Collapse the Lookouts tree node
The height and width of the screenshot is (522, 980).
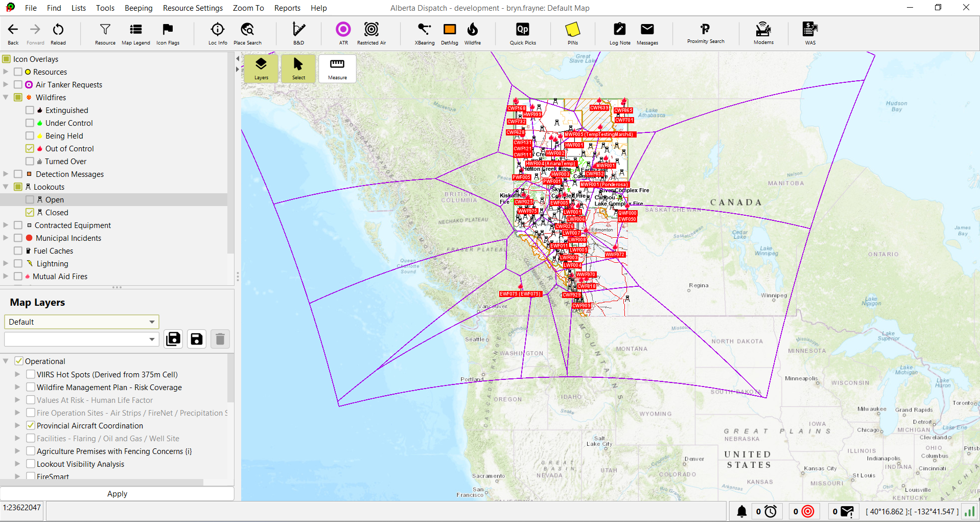pos(6,187)
